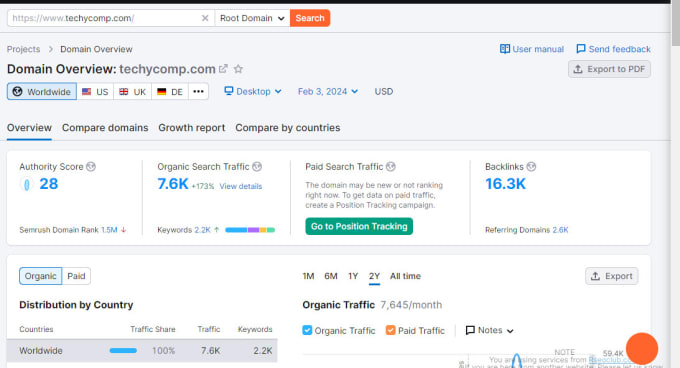Click the Worldwide traffic share bar
The width and height of the screenshot is (680, 368).
tap(123, 351)
